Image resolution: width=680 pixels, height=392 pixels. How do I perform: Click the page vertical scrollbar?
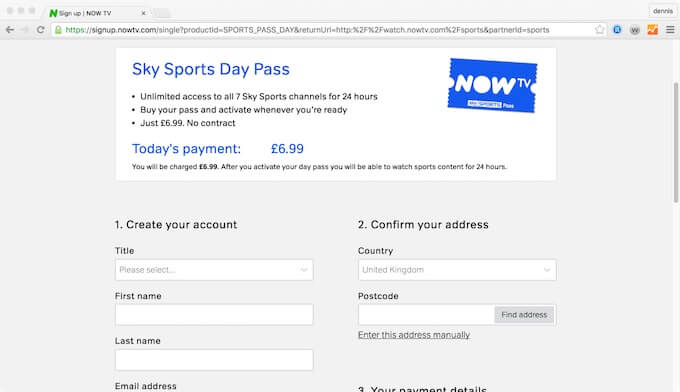[676, 142]
